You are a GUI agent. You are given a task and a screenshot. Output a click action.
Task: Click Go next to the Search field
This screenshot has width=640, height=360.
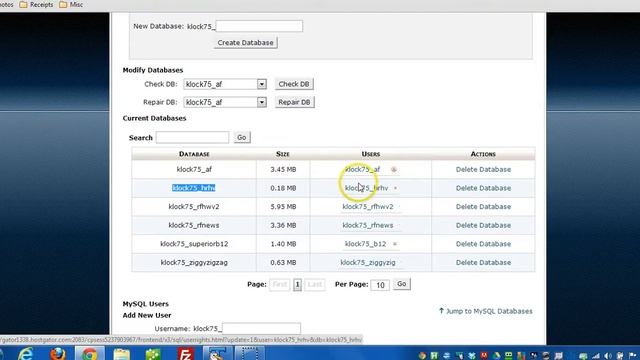(242, 138)
